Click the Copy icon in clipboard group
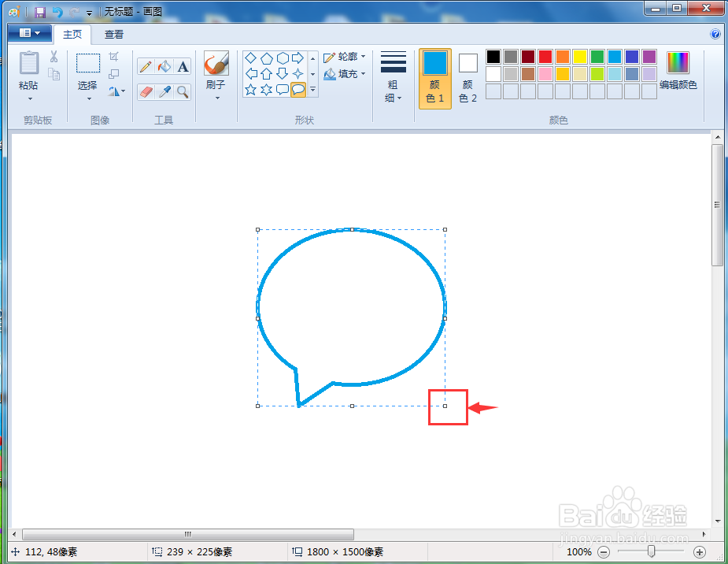This screenshot has height=564, width=728. tap(54, 74)
